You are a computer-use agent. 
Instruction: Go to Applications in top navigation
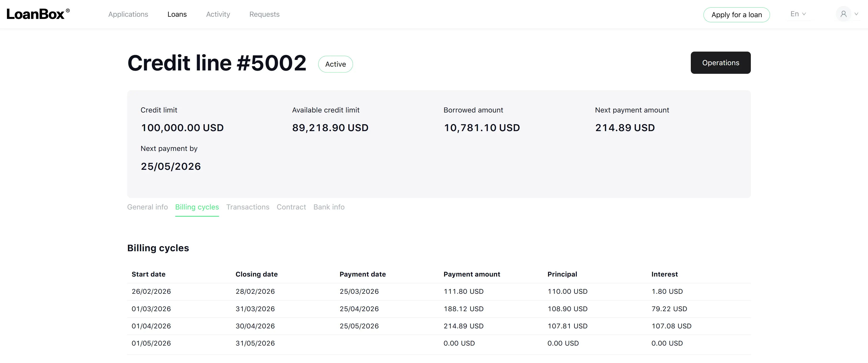tap(128, 14)
